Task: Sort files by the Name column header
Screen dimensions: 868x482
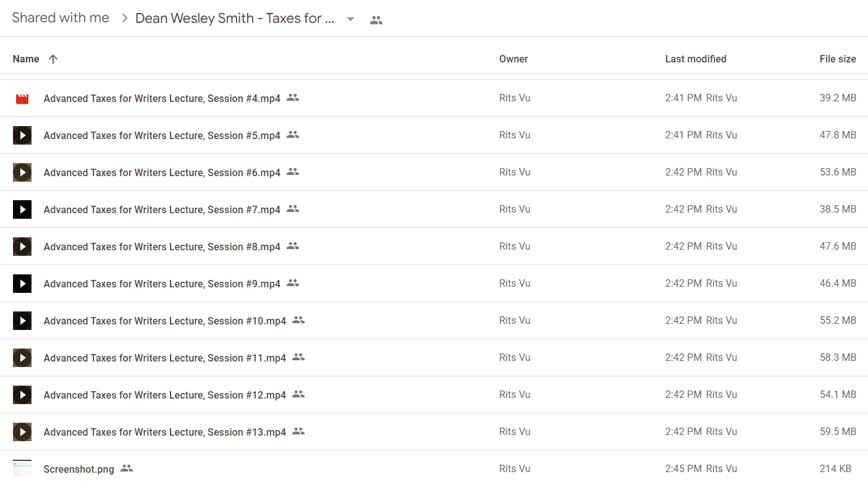Action: pos(26,59)
